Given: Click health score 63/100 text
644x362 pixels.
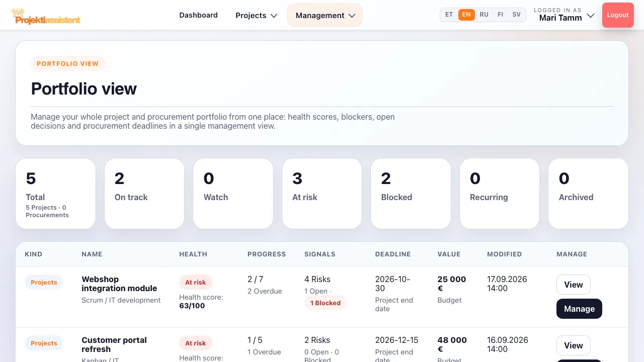Looking at the screenshot, I should click(192, 306).
